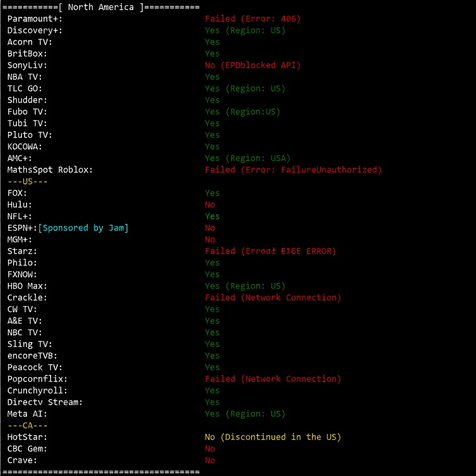Select the Popcornflix service label
This screenshot has height=476, width=476.
click(x=38, y=379)
